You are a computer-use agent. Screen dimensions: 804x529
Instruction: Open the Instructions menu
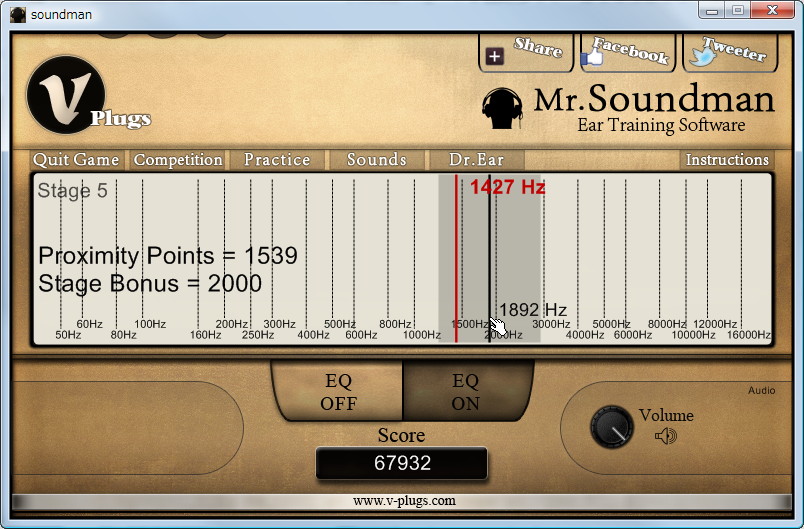727,160
